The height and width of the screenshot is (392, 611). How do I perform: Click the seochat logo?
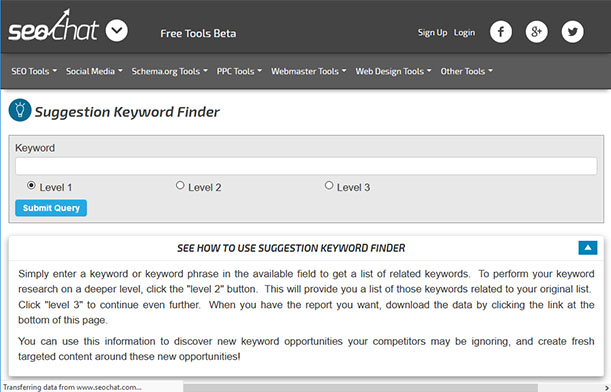53,26
